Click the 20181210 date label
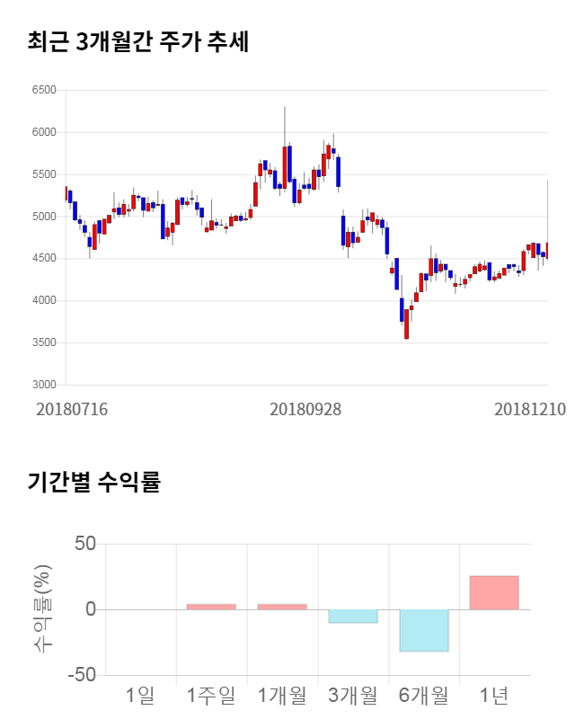The height and width of the screenshot is (728, 575). (530, 409)
